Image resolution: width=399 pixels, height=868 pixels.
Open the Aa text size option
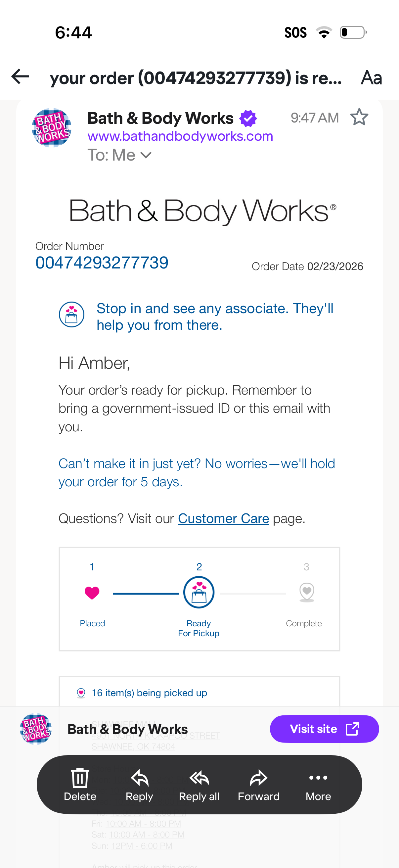[371, 77]
